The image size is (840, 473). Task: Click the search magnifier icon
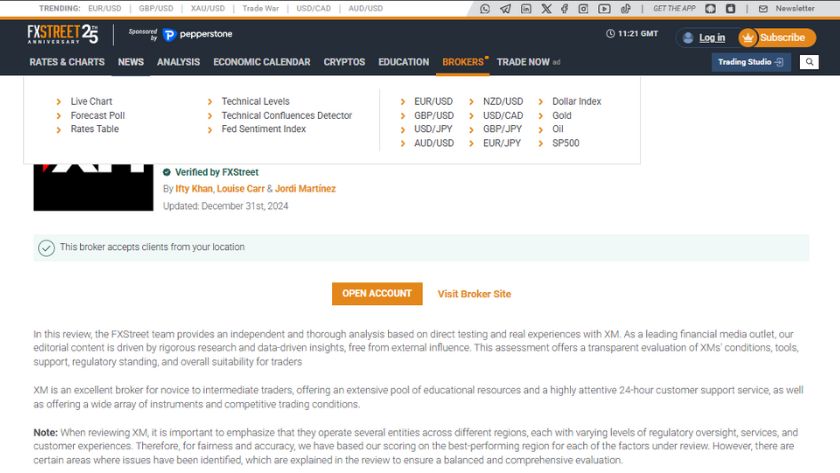click(809, 62)
